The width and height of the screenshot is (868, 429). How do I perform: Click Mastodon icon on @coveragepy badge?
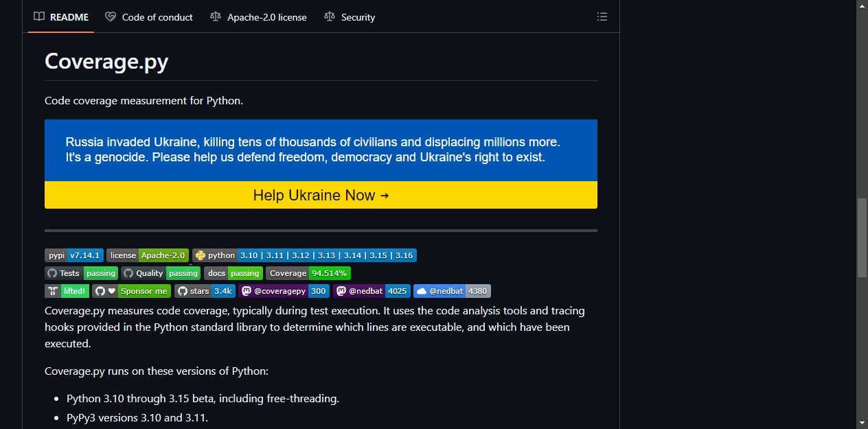[247, 291]
